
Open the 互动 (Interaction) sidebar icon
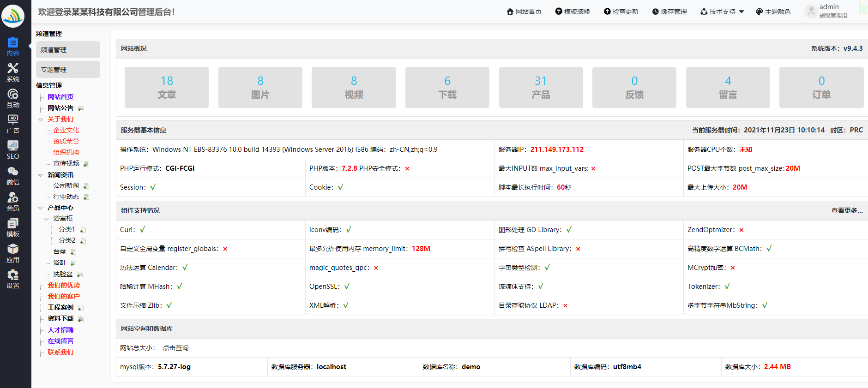(x=13, y=98)
